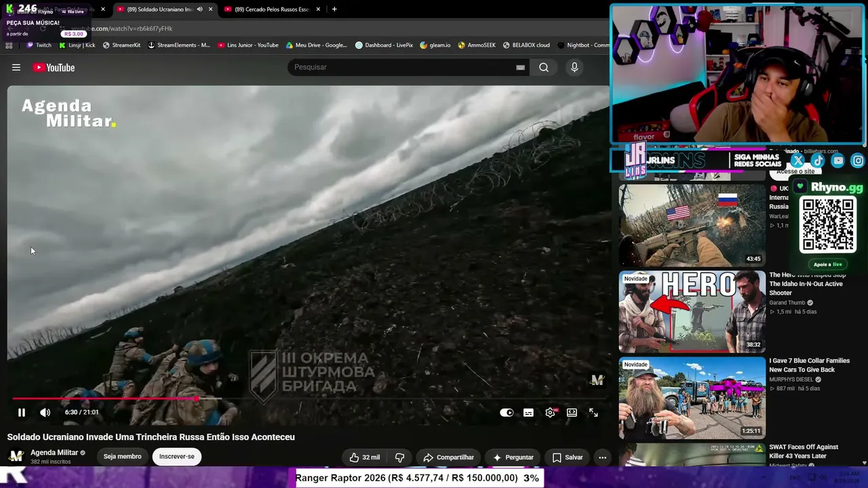Submit search with the magnifier button

point(544,67)
